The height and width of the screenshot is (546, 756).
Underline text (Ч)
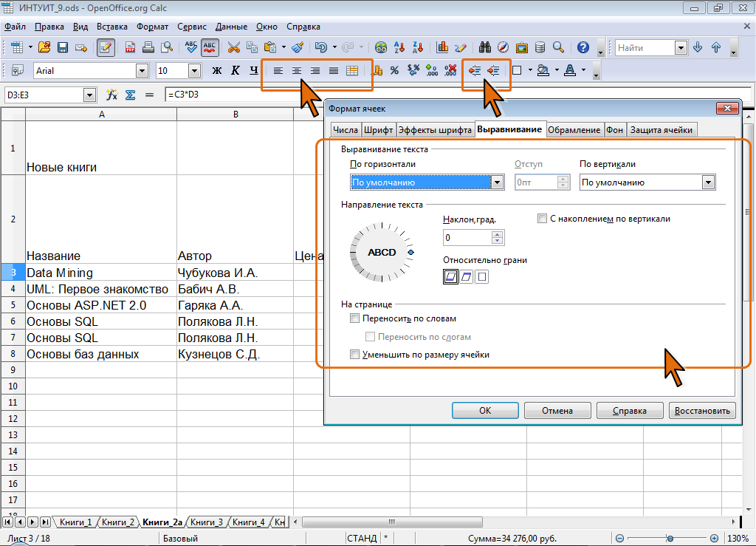[254, 70]
